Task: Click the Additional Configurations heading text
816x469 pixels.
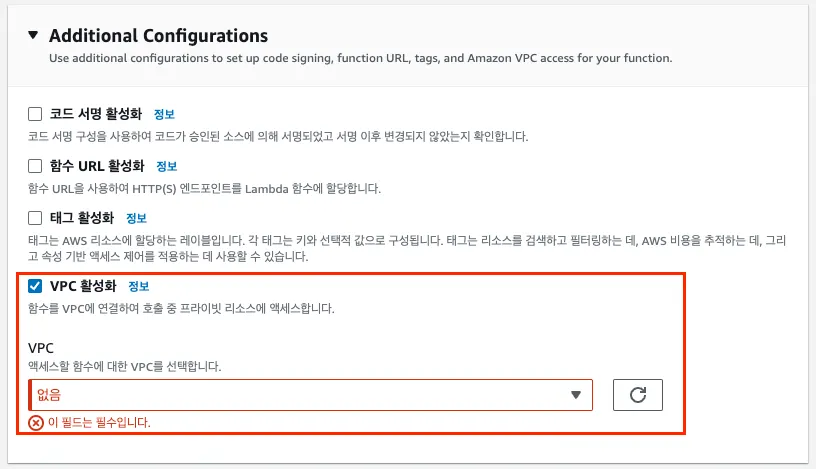Action: coord(158,36)
